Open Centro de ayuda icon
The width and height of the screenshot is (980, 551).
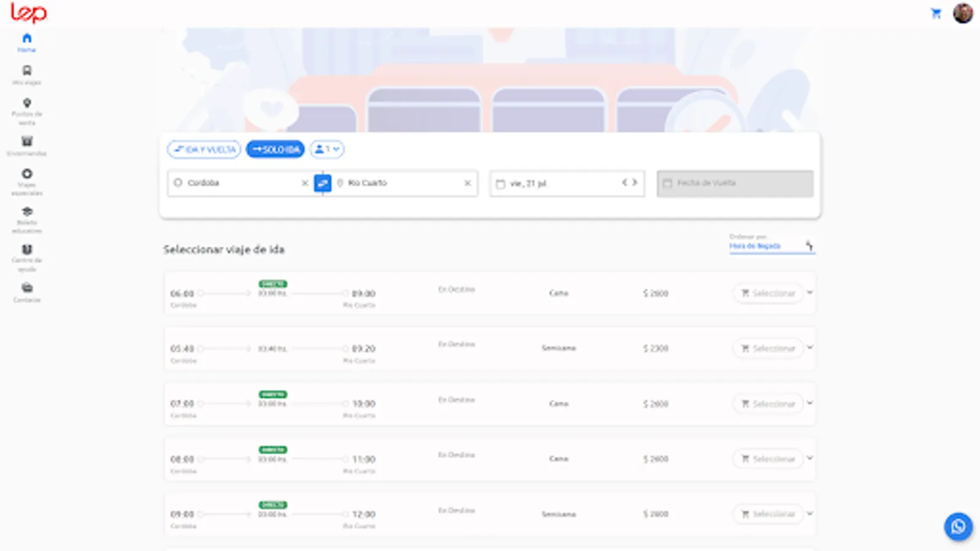27,250
